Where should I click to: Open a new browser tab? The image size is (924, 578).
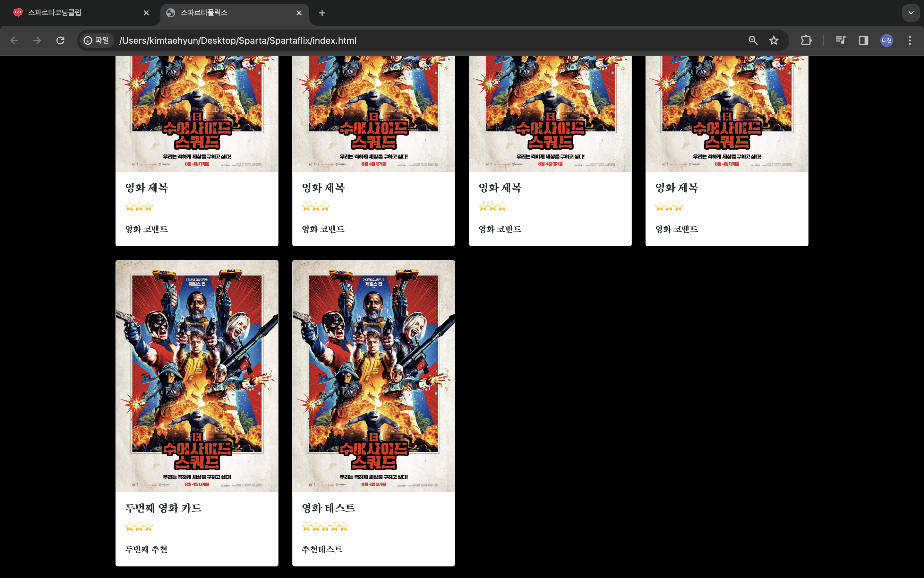coord(322,13)
